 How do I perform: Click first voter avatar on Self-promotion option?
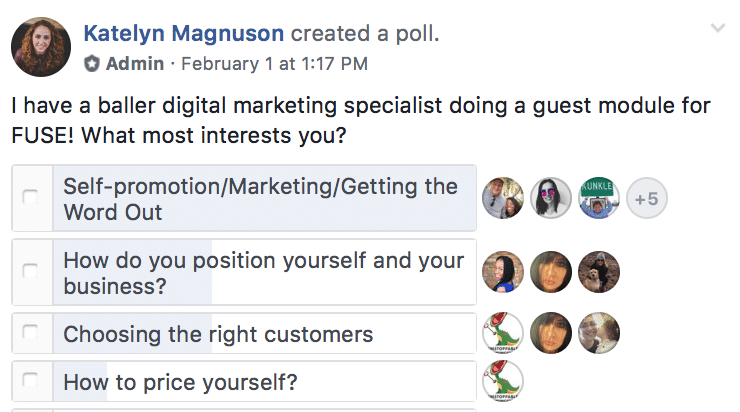pos(503,199)
